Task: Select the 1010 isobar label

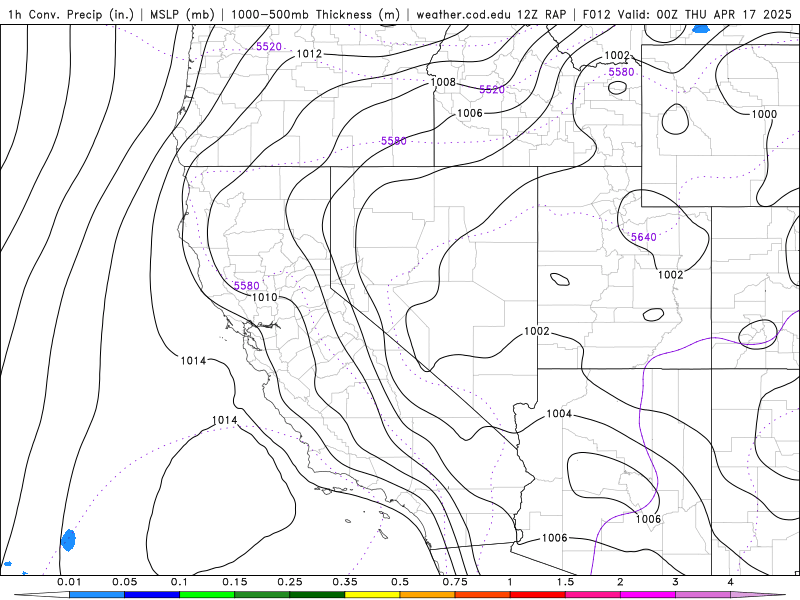Action: click(x=265, y=297)
